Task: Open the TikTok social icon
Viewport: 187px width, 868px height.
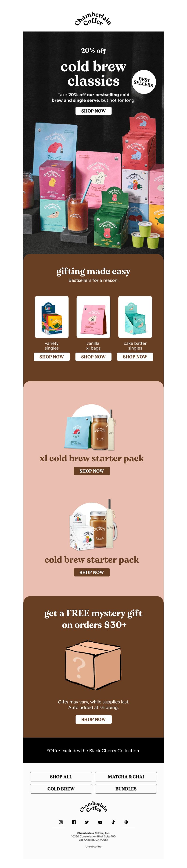Action: coord(113,822)
